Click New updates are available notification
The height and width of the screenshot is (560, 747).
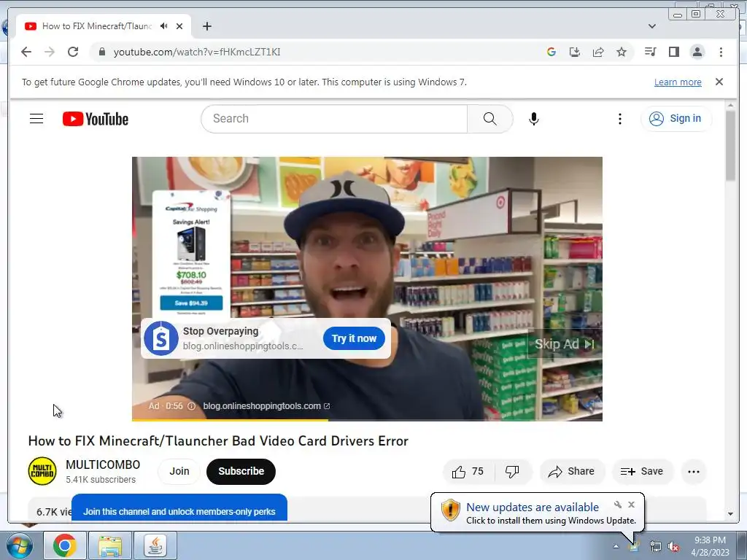(x=533, y=507)
